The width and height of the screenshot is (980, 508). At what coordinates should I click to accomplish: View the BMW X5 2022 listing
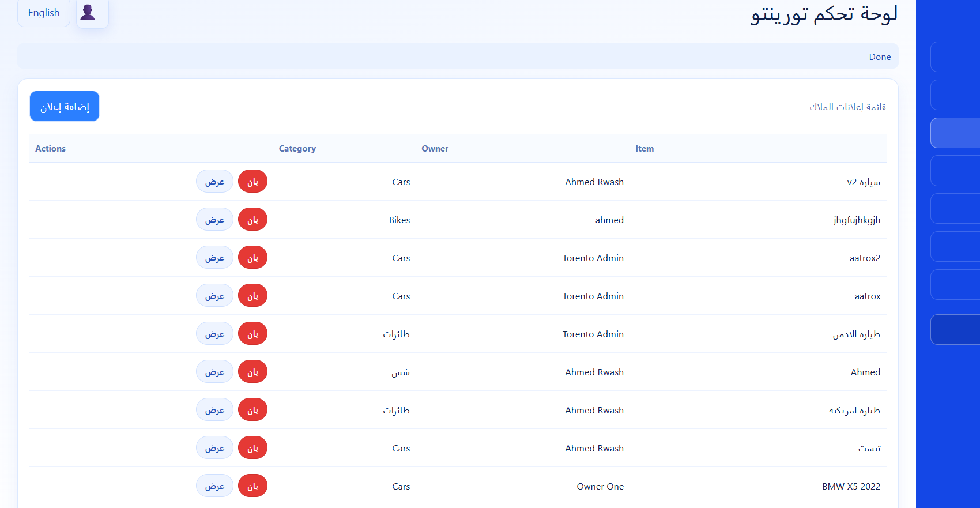[x=214, y=486]
